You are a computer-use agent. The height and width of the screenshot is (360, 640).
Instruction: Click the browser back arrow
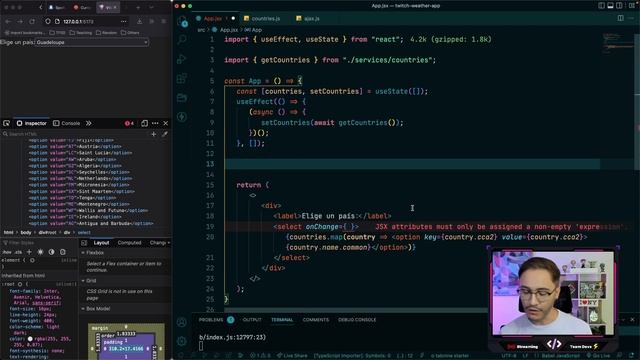point(8,21)
